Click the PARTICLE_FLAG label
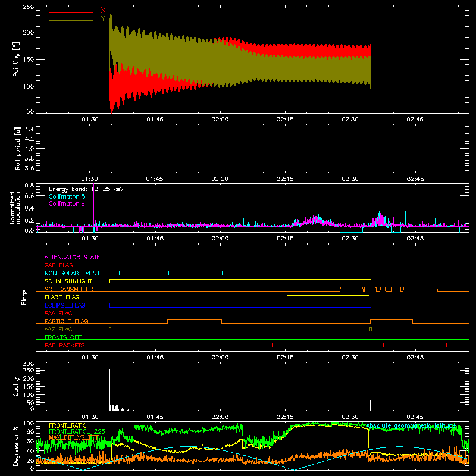The width and height of the screenshot is (476, 476). point(67,321)
